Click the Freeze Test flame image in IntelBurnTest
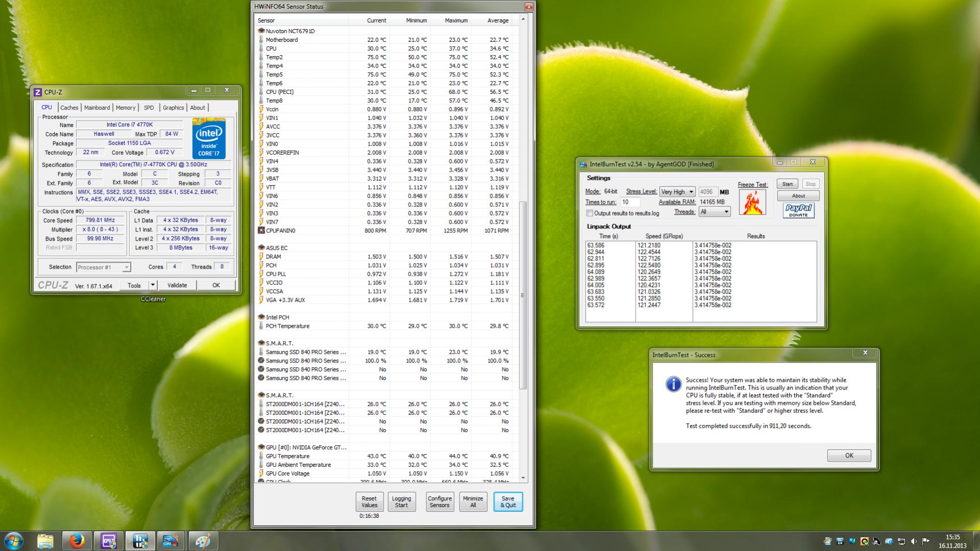The height and width of the screenshot is (551, 980). [x=752, y=202]
